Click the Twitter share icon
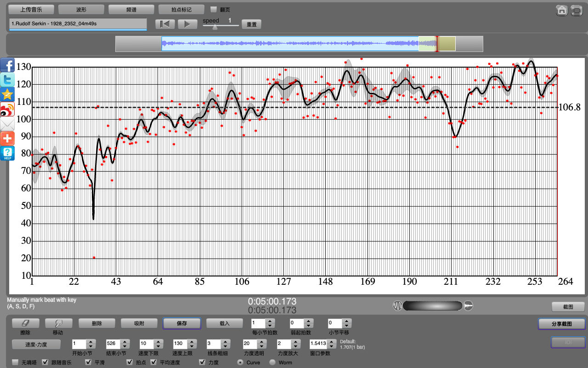This screenshot has height=368, width=588. coord(7,80)
